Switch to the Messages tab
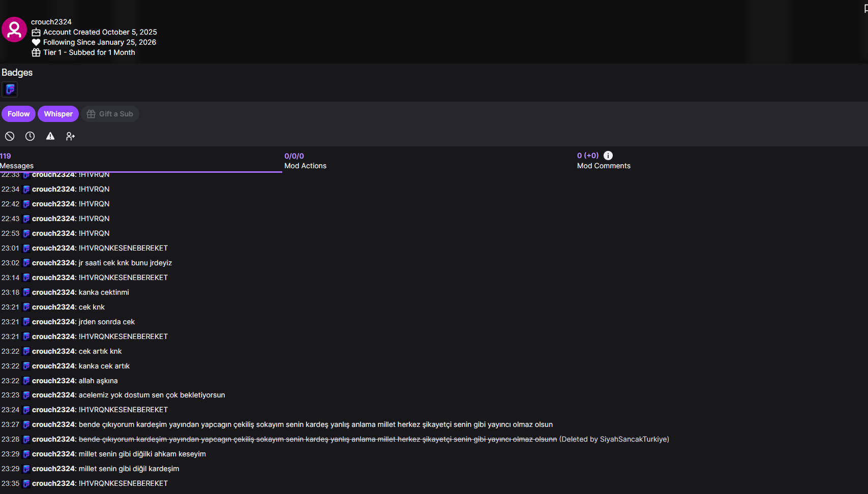The width and height of the screenshot is (868, 494). [141, 161]
